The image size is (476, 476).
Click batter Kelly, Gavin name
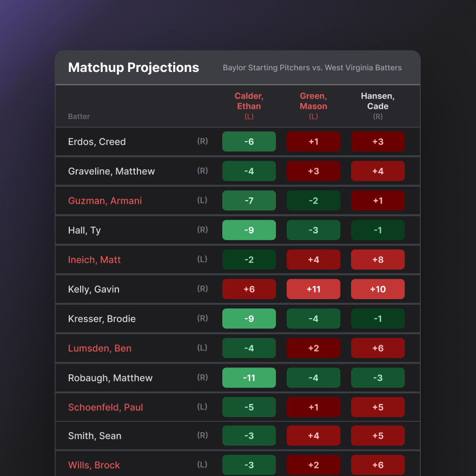click(x=94, y=289)
